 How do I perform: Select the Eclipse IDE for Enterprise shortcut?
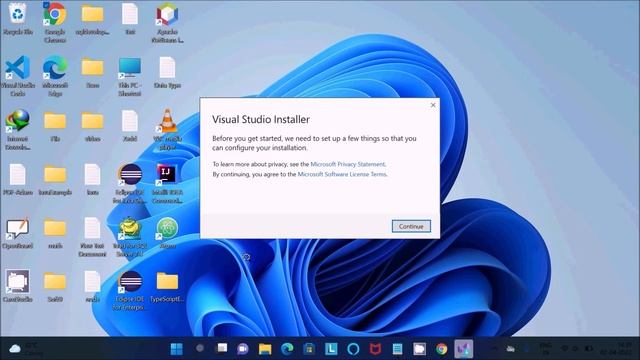pyautogui.click(x=130, y=291)
